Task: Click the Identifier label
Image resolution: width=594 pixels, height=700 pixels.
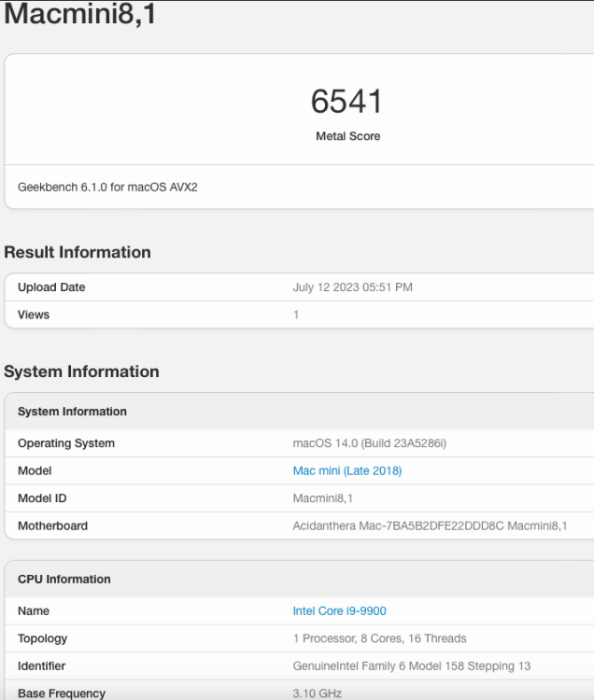Action: point(41,666)
